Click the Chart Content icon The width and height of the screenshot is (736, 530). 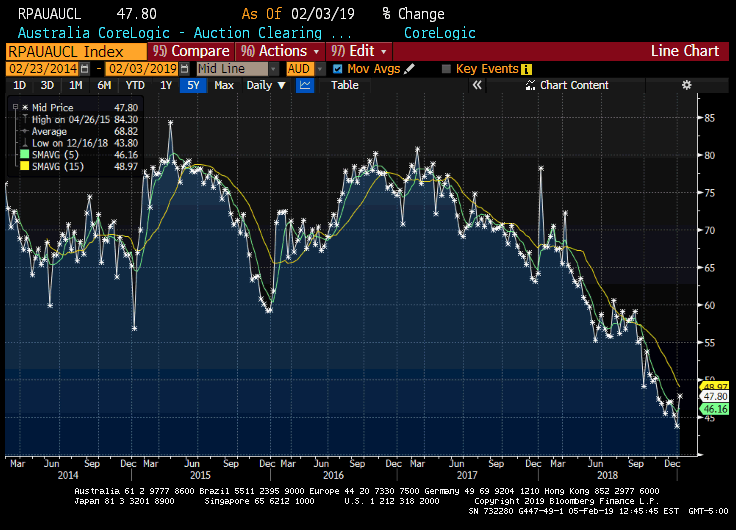click(530, 85)
